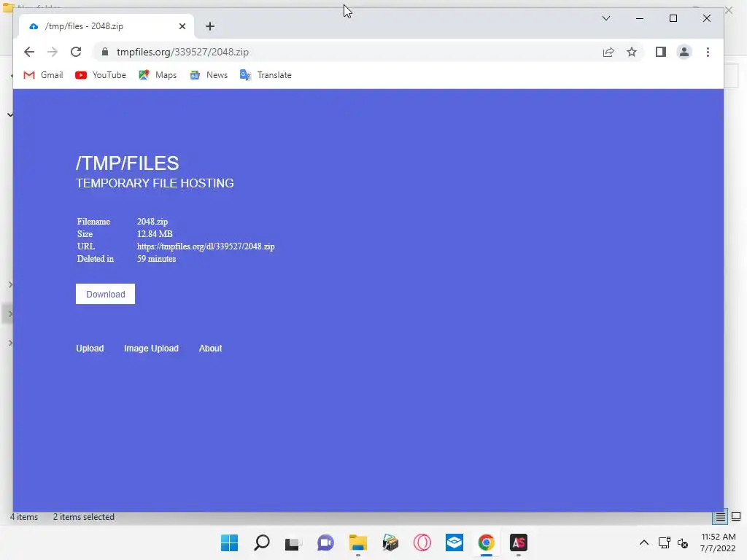Open network status tray icon
Screen dimensions: 747x560
click(x=664, y=542)
